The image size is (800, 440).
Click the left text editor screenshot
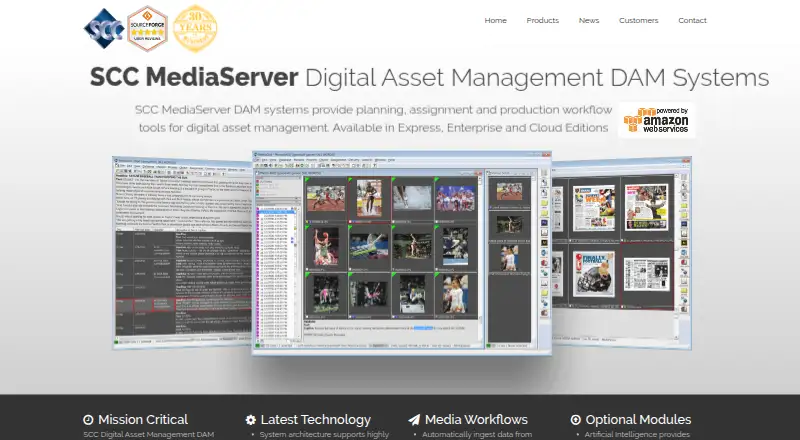pos(183,253)
